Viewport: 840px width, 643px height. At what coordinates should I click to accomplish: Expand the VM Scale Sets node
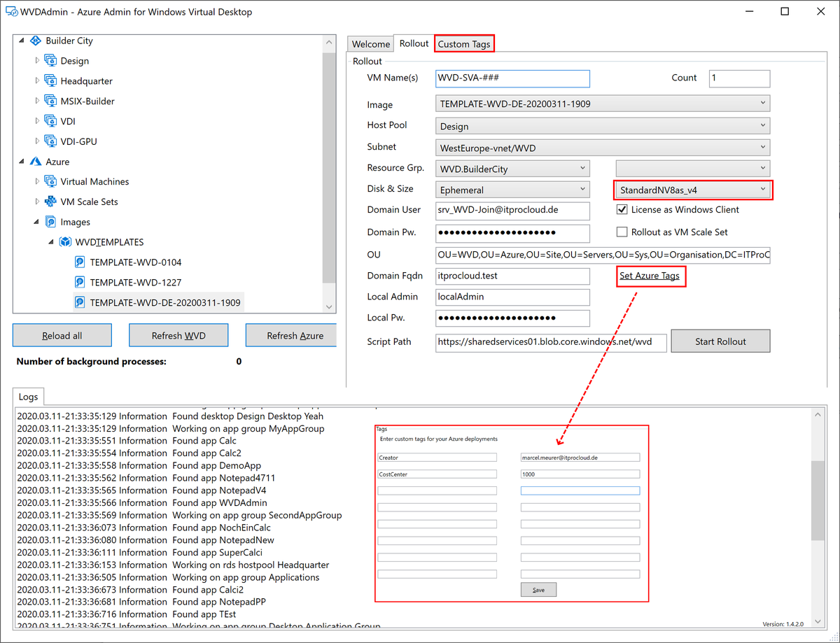pos(37,202)
